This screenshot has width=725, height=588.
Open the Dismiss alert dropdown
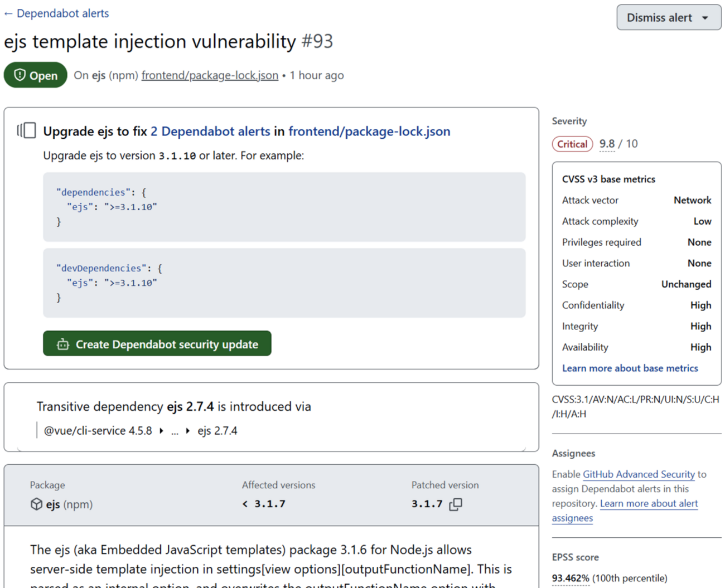click(x=669, y=17)
